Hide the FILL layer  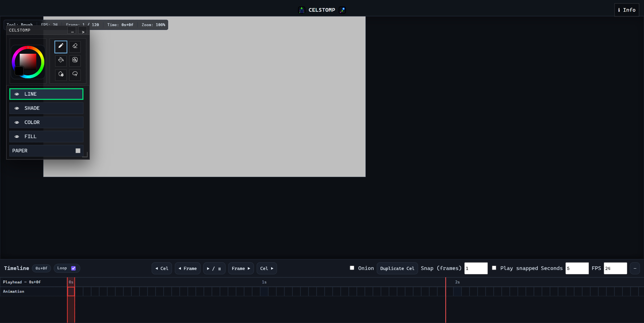(x=17, y=137)
